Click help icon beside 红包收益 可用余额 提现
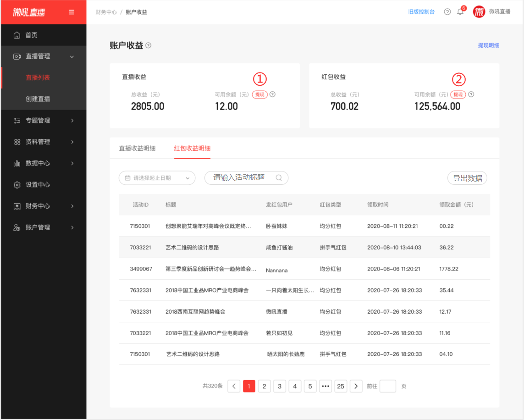This screenshot has width=524, height=420. point(471,94)
